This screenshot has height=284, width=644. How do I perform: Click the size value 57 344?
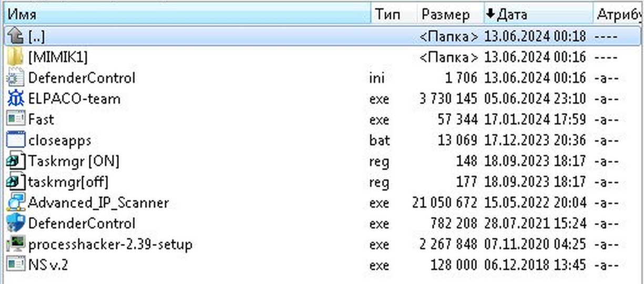click(457, 119)
